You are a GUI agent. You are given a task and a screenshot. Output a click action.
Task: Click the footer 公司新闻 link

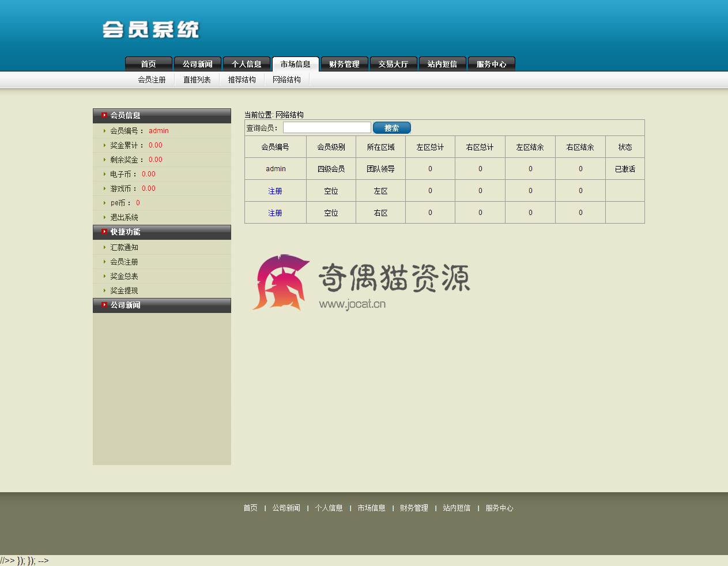coord(286,508)
